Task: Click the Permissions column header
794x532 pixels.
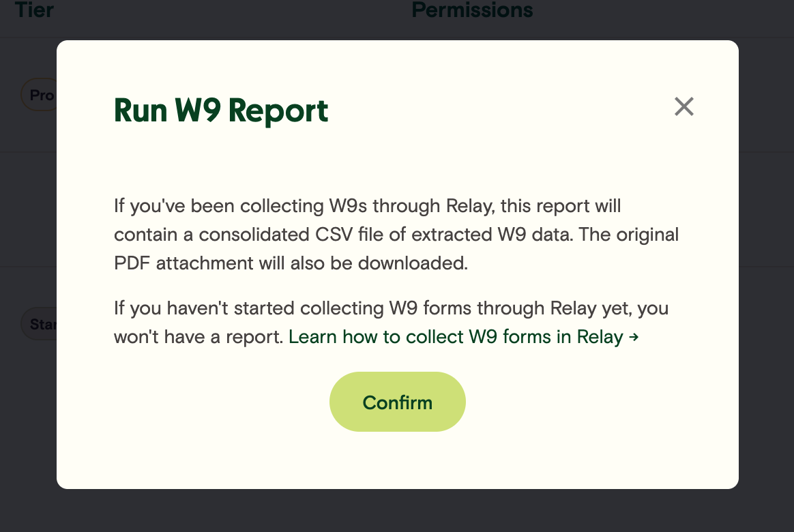Action: point(472,10)
